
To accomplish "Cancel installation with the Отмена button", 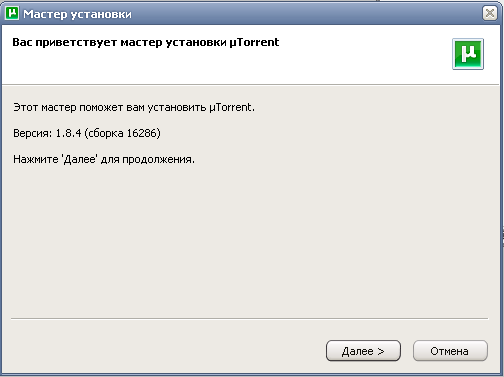I will tap(450, 351).
